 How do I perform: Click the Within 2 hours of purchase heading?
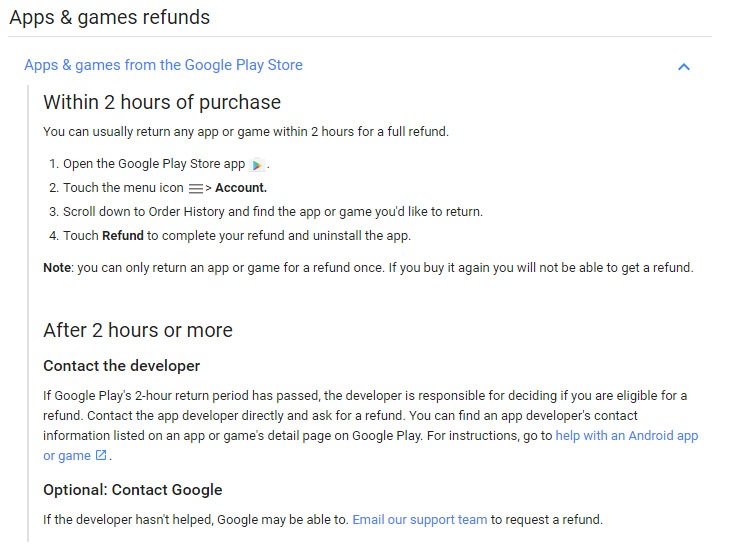(162, 102)
